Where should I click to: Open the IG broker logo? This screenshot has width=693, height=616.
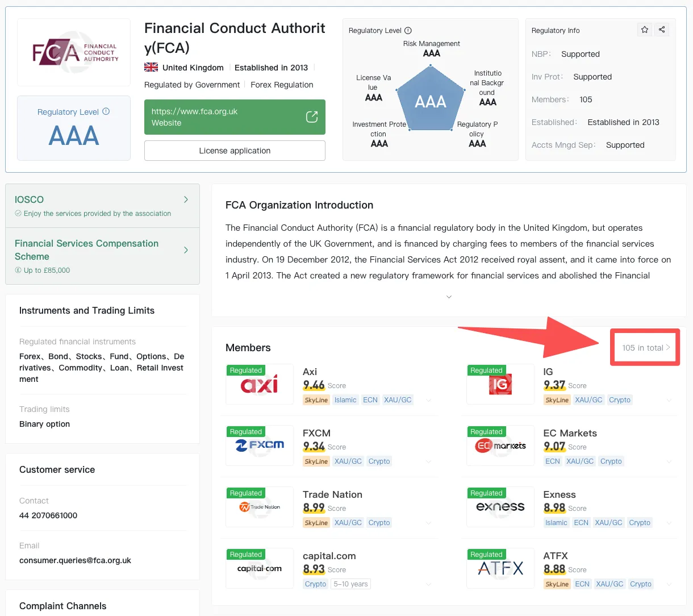pyautogui.click(x=500, y=384)
